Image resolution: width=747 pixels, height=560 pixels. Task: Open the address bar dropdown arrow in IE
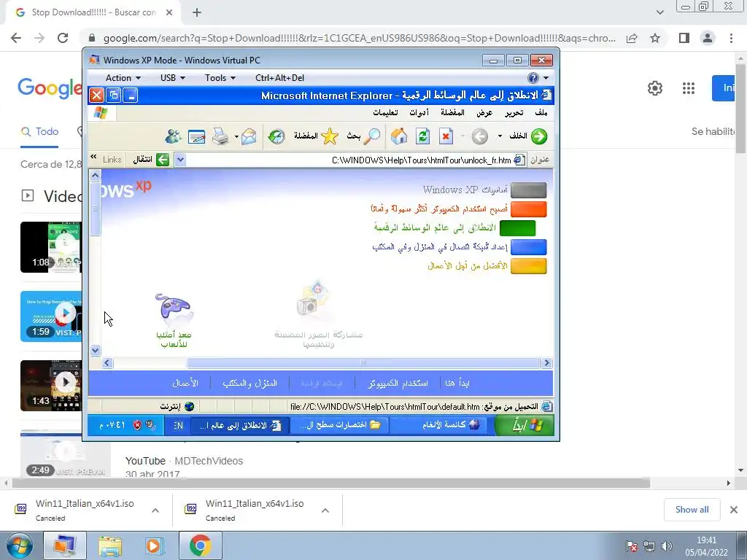180,160
